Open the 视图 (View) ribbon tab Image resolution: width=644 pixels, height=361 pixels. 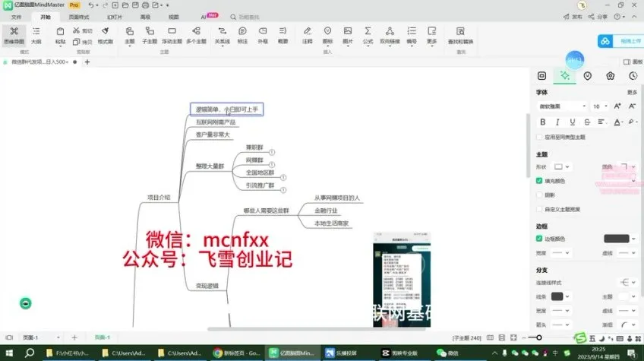(x=174, y=16)
